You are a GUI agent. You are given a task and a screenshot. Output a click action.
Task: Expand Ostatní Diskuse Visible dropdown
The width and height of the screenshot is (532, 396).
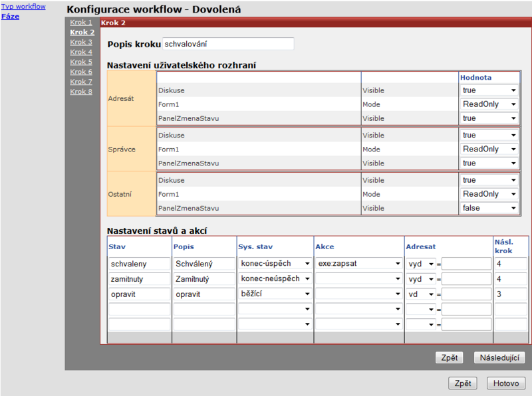tap(489, 180)
